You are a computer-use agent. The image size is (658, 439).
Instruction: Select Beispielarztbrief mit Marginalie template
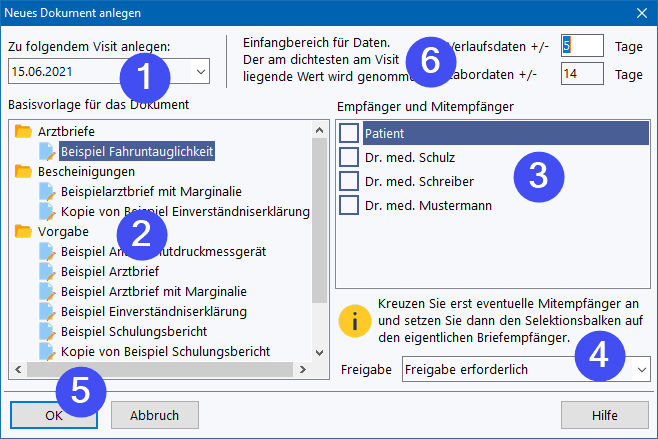coord(150,191)
